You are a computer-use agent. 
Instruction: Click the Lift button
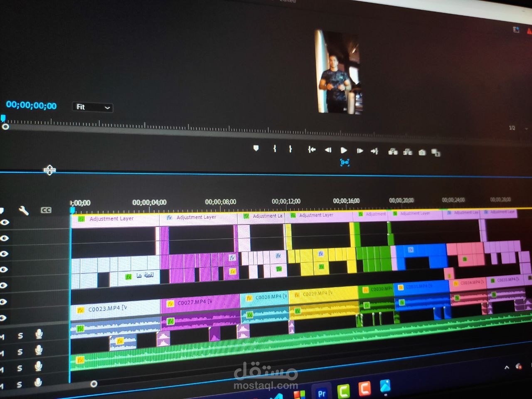[393, 152]
